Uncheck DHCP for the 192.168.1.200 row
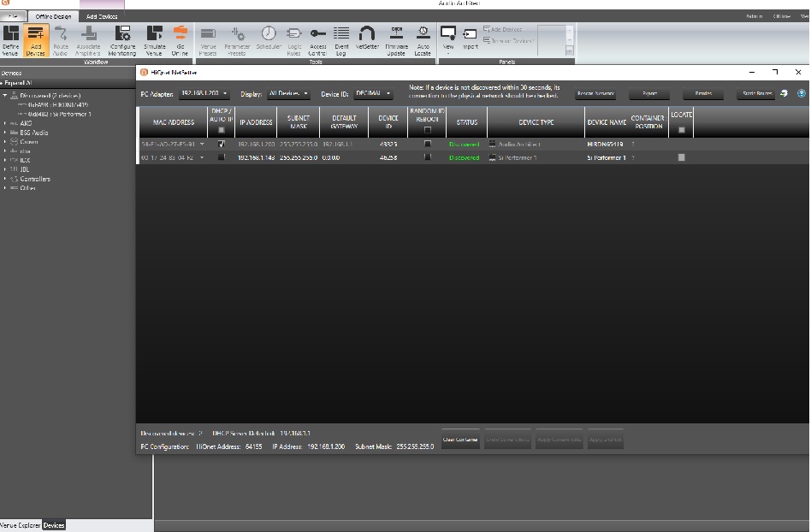 pos(222,145)
